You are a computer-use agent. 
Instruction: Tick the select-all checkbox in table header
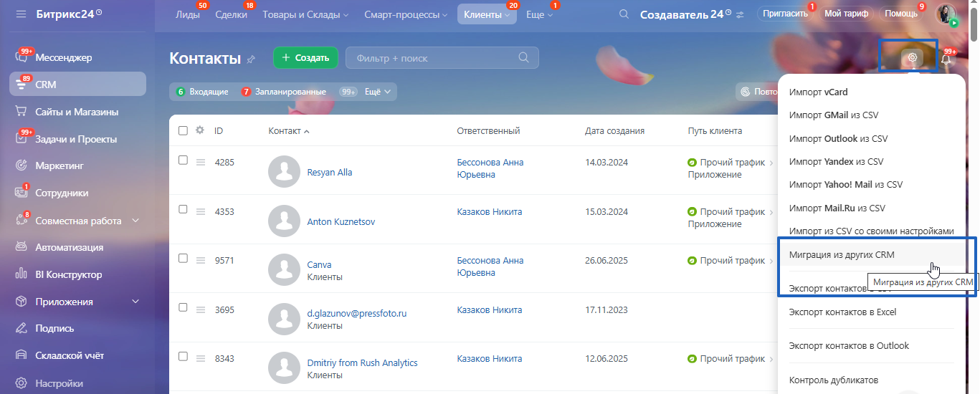click(183, 130)
